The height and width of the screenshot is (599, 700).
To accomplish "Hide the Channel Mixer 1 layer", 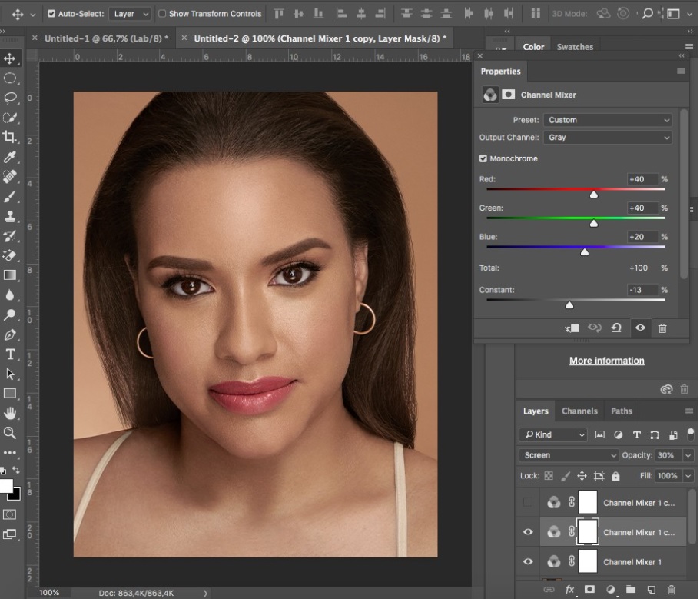I will coord(528,562).
